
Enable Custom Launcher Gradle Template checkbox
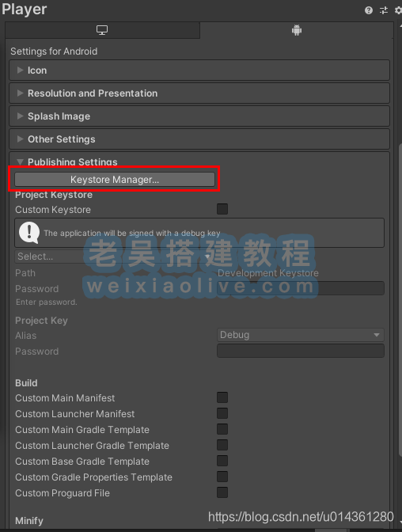point(222,445)
